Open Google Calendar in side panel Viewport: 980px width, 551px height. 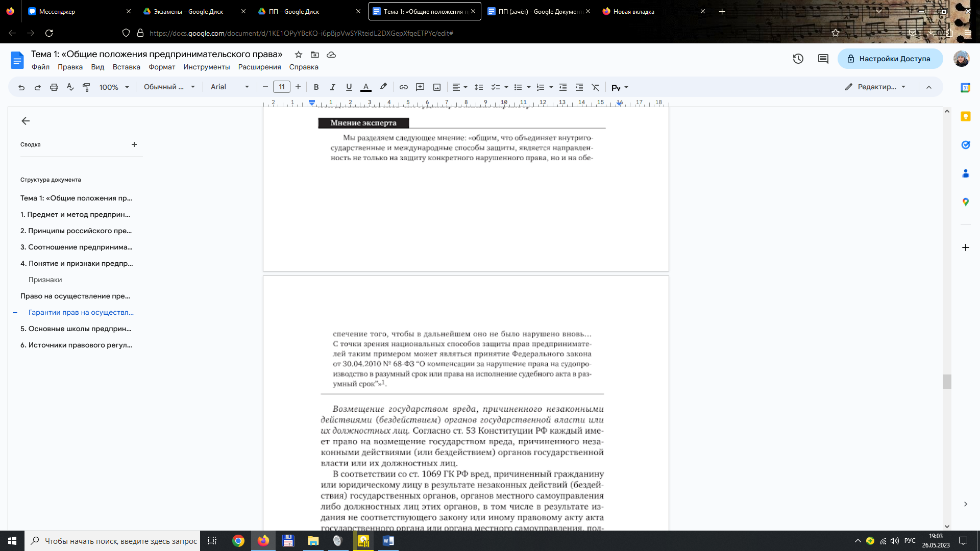pos(965,88)
